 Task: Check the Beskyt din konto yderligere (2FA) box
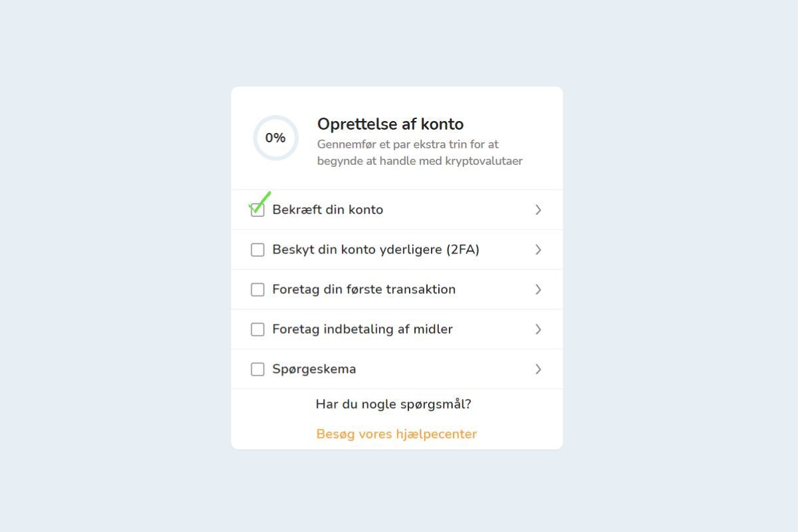pos(257,250)
